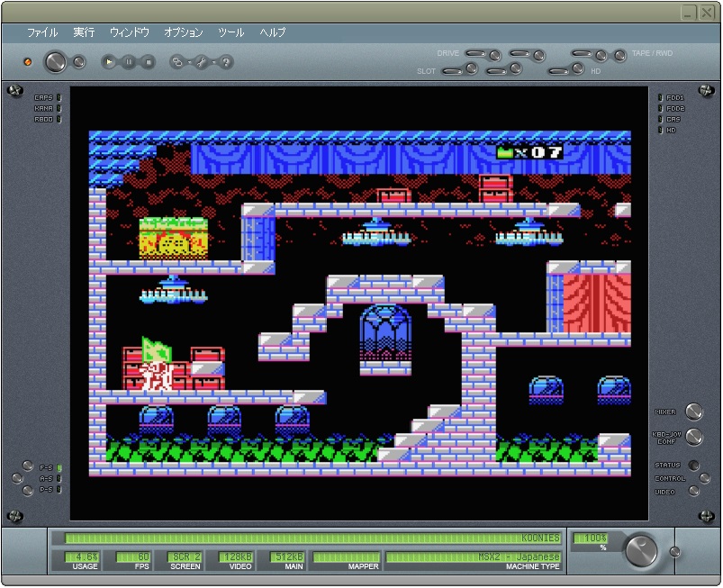Click the tape eject knob beside the TAPE bar
723x588 pixels.
[601, 56]
